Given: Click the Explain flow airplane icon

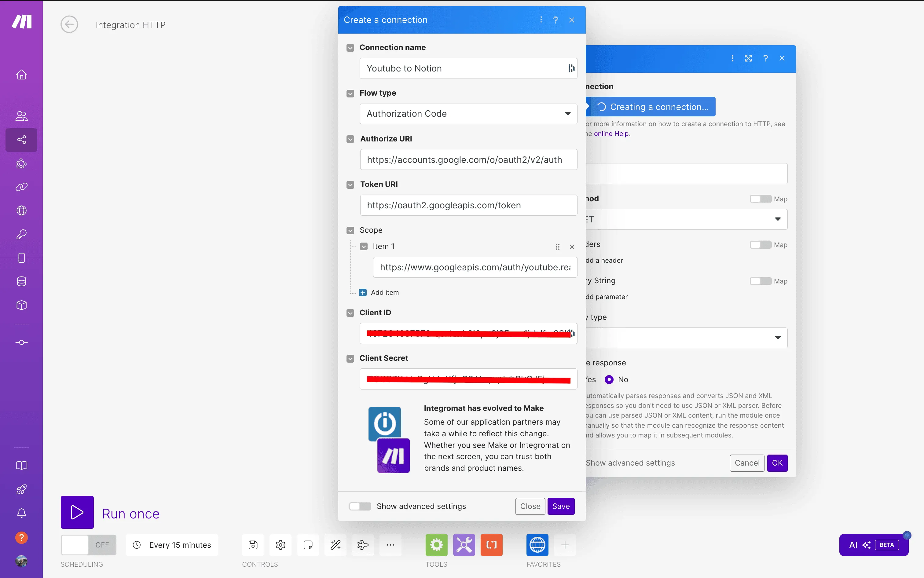Looking at the screenshot, I should (x=363, y=545).
